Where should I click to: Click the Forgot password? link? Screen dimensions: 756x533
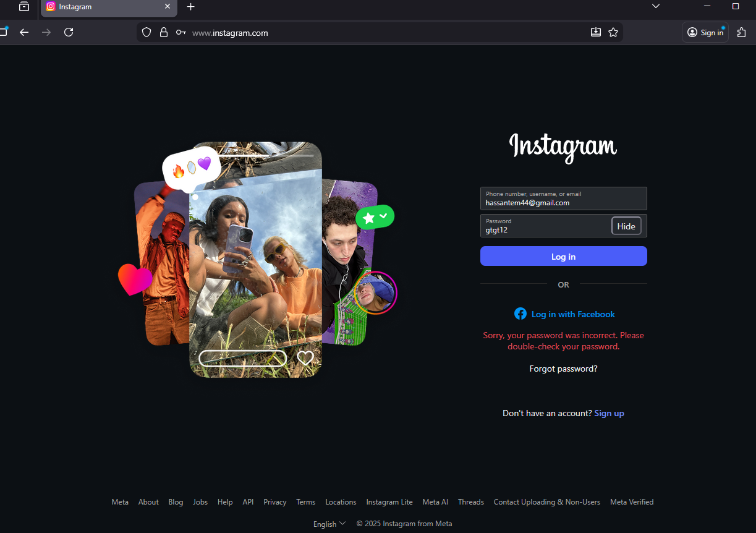(564, 369)
